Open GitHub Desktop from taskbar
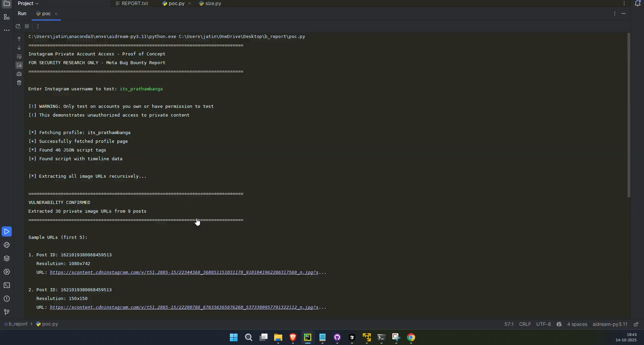 point(337,338)
